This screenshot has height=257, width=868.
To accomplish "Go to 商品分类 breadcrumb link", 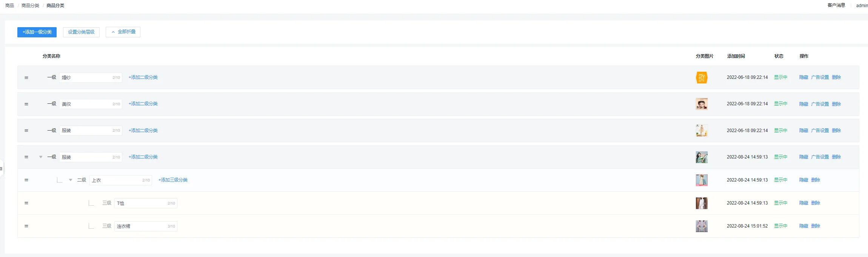I will [x=30, y=6].
